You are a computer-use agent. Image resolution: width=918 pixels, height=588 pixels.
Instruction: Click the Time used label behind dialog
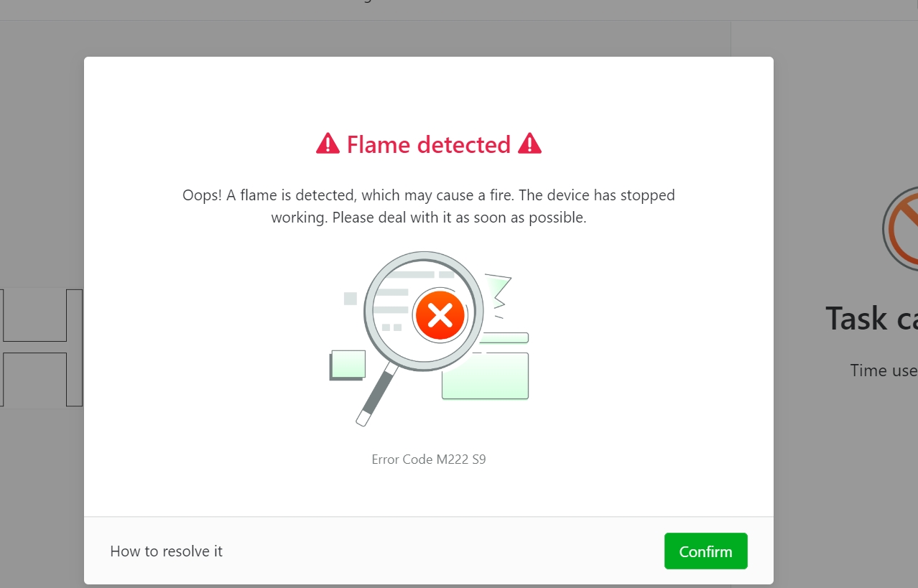[884, 370]
